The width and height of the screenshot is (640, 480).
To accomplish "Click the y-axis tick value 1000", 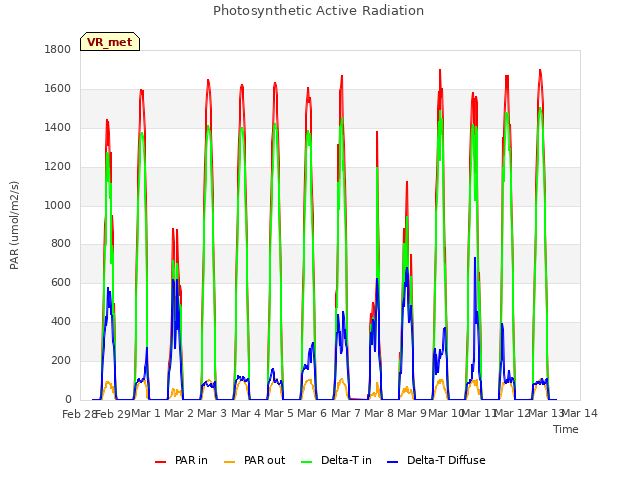I will click(x=58, y=205).
